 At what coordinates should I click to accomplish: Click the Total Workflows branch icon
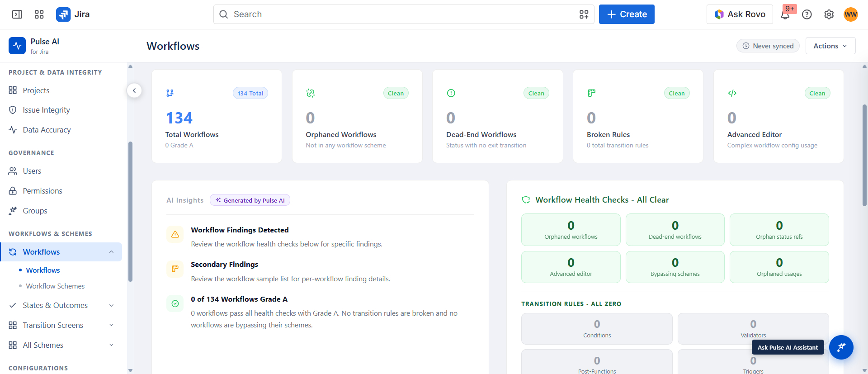(x=170, y=93)
